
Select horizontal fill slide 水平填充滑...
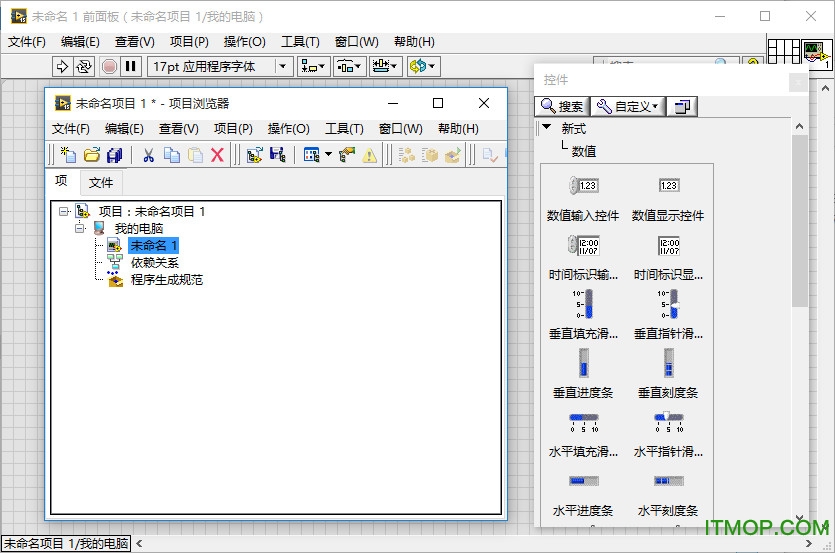click(583, 435)
